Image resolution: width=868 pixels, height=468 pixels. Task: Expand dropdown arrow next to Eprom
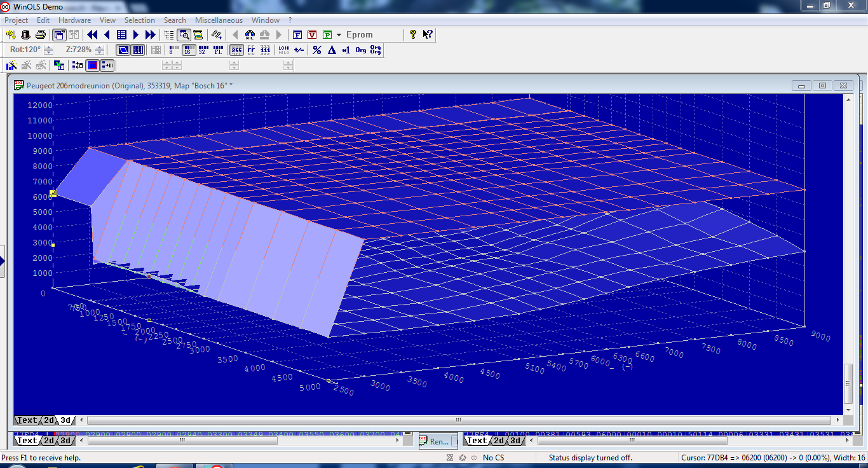click(x=339, y=35)
